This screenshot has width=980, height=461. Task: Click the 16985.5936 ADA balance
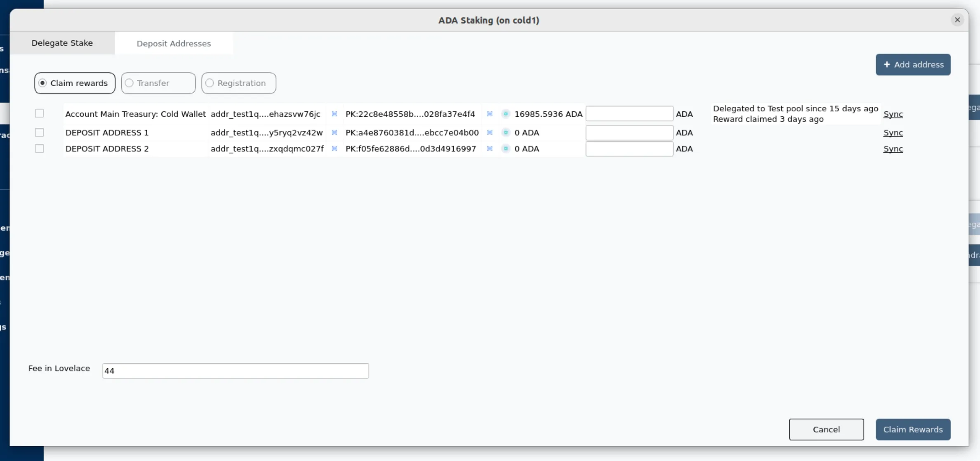click(549, 114)
